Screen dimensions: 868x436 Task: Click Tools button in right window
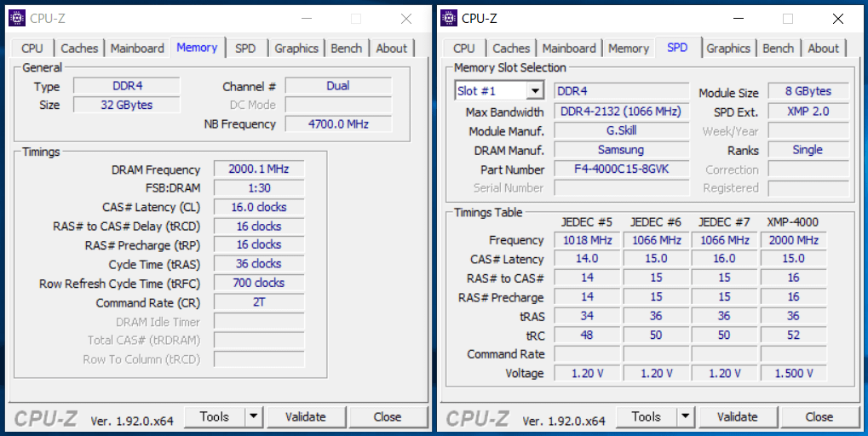tap(647, 416)
